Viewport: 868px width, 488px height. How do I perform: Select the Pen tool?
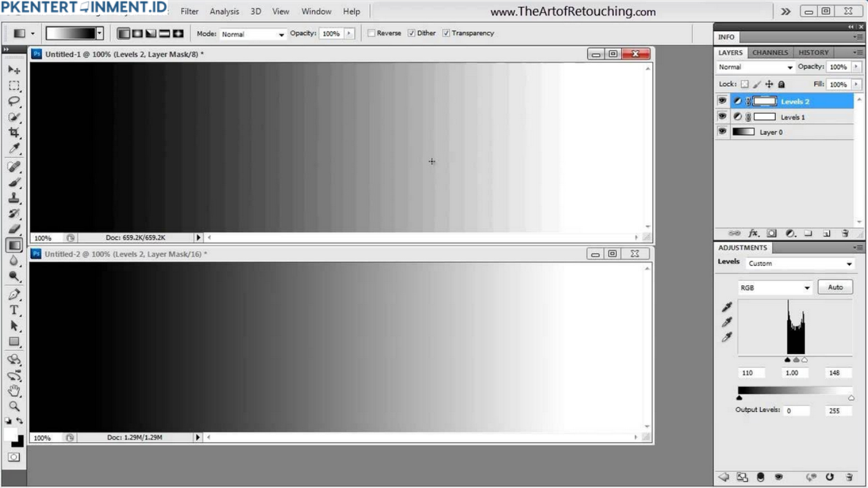(x=14, y=294)
